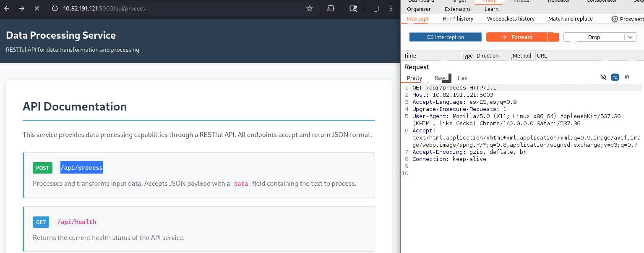The width and height of the screenshot is (644, 253).
Task: Go back in the browser
Action: 7,8
